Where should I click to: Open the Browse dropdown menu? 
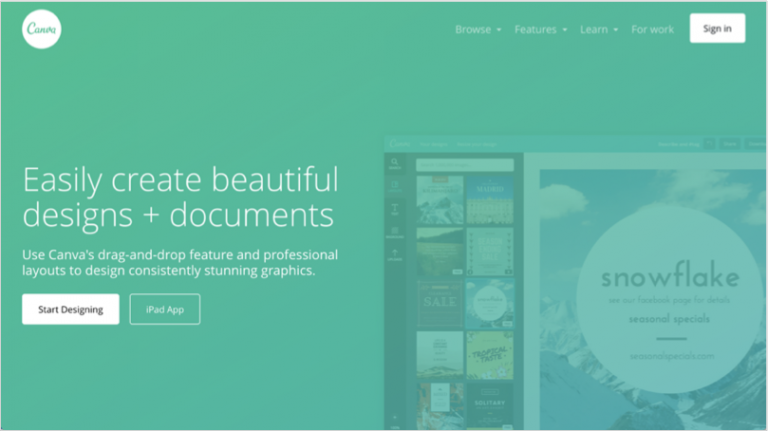pos(478,29)
